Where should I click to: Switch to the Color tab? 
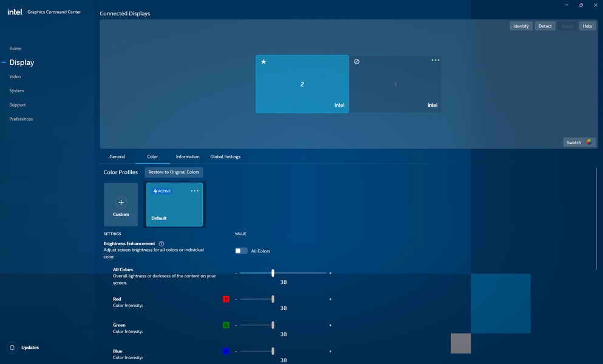[152, 157]
